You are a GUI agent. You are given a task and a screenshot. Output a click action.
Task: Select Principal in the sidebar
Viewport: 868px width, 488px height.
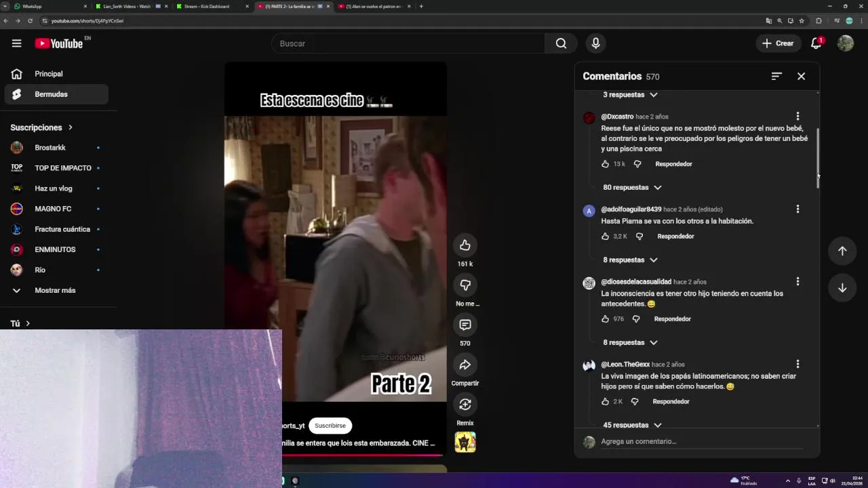pyautogui.click(x=56, y=74)
